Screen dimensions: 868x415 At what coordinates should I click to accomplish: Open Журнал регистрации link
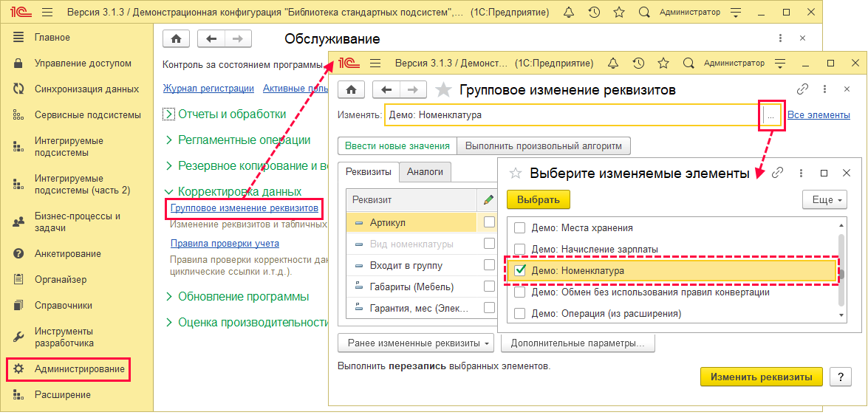209,88
